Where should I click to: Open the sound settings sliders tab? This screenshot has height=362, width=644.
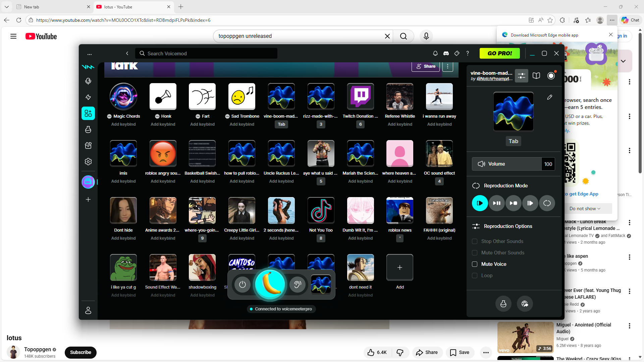coord(522,76)
